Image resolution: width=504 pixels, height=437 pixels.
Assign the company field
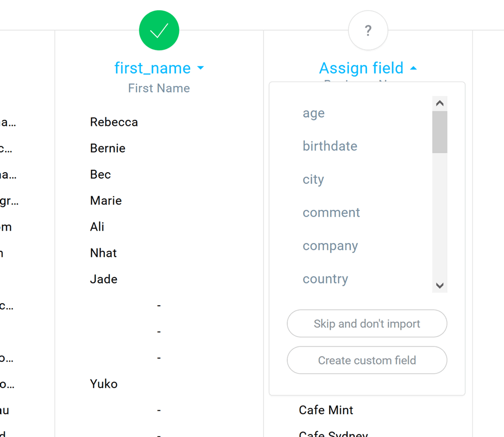tap(330, 246)
